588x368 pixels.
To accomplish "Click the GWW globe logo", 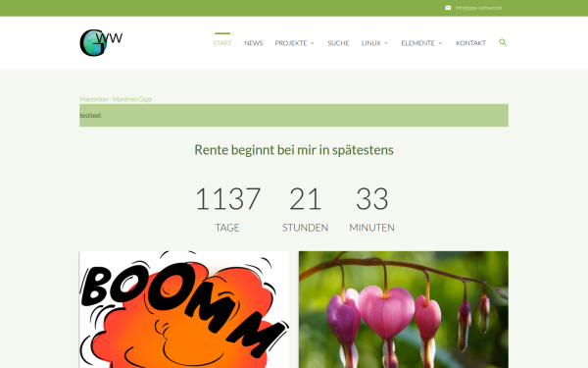I will pyautogui.click(x=101, y=43).
